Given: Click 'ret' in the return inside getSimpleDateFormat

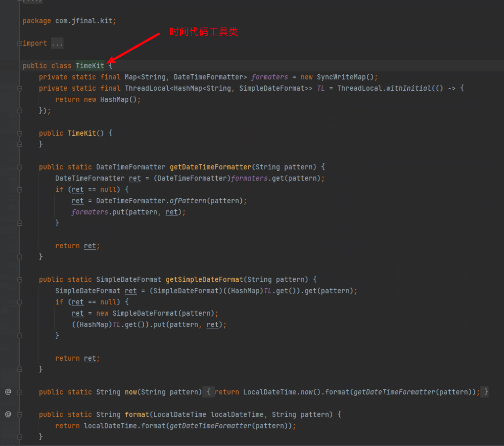Looking at the screenshot, I should click(x=90, y=358).
